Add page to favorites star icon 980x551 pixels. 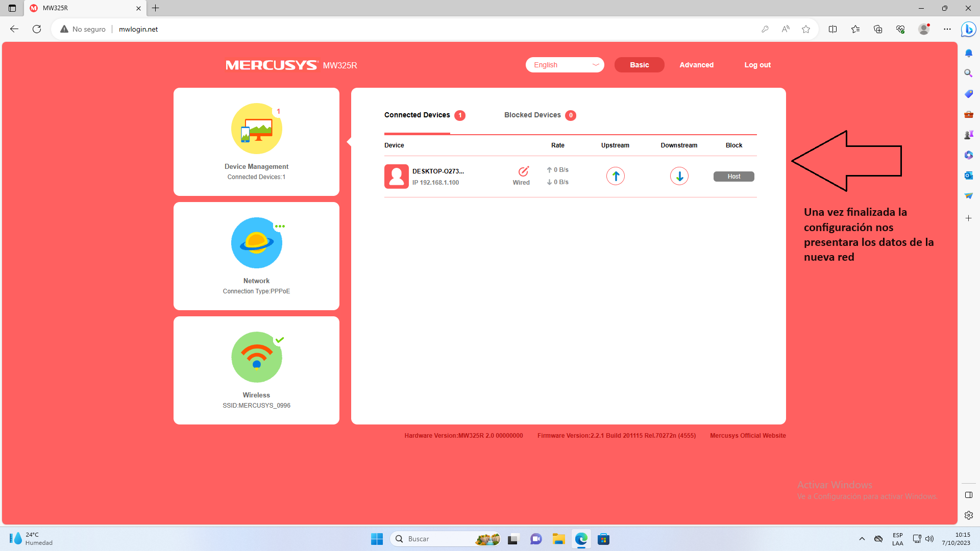point(806,29)
